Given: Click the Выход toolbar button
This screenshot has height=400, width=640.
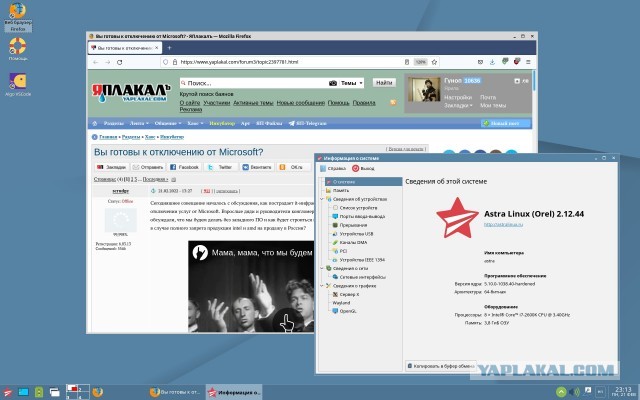Looking at the screenshot, I should (363, 168).
